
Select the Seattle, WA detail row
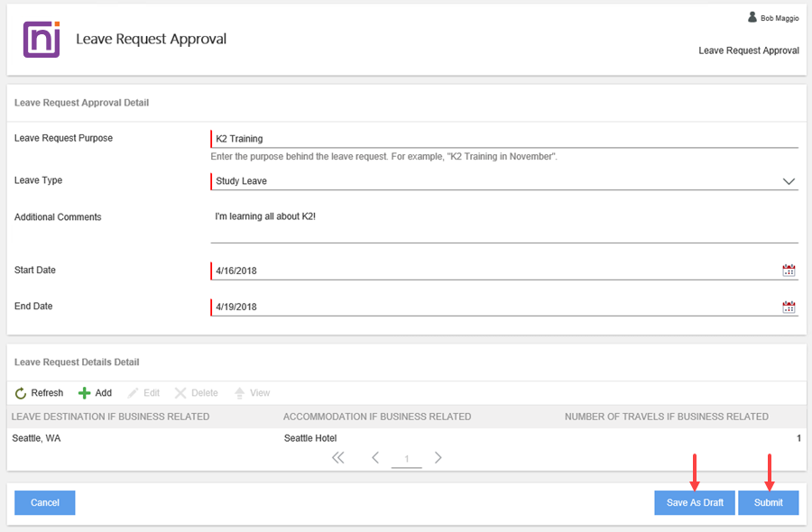point(41,437)
